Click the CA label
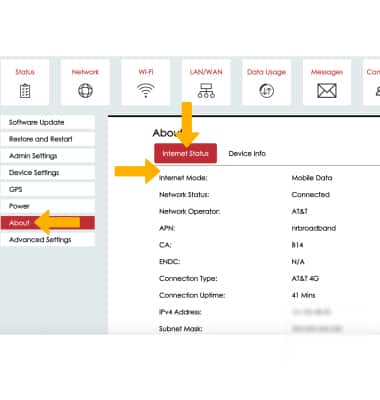 point(165,245)
